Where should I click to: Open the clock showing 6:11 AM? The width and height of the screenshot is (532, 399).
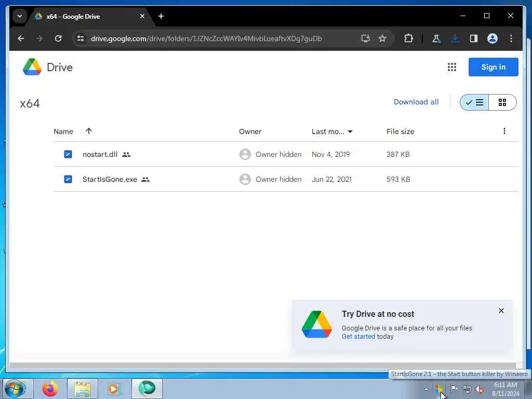click(x=506, y=389)
